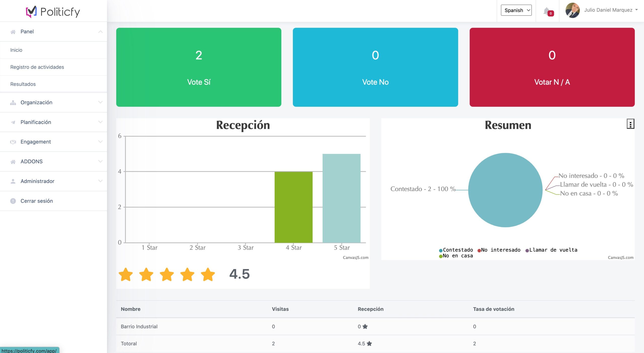The image size is (644, 353).
Task: Click the 4.5 average rating value
Action: (239, 274)
